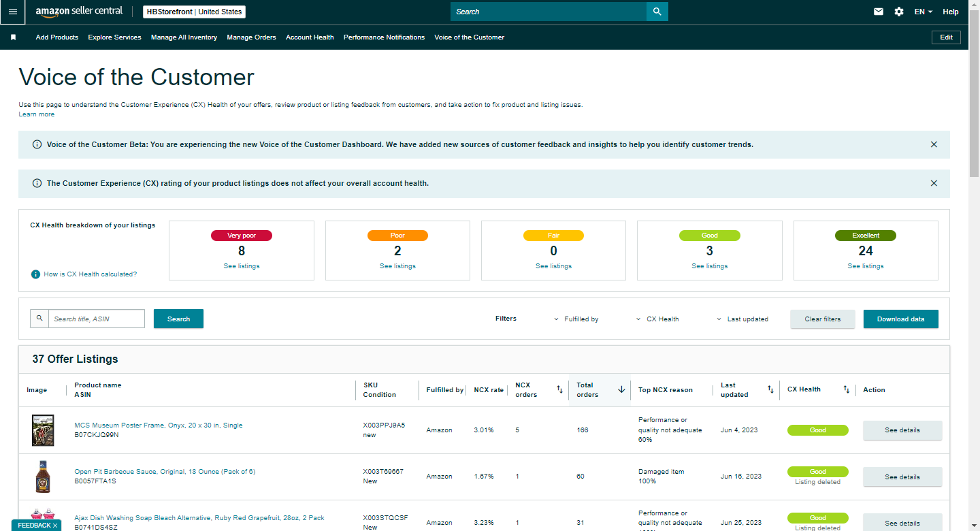This screenshot has width=980, height=531.
Task: Click the info icon beside CX Health calculated
Action: click(35, 274)
